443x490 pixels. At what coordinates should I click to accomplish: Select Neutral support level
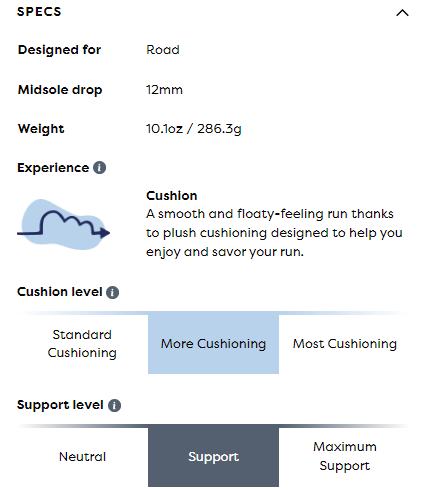82,457
